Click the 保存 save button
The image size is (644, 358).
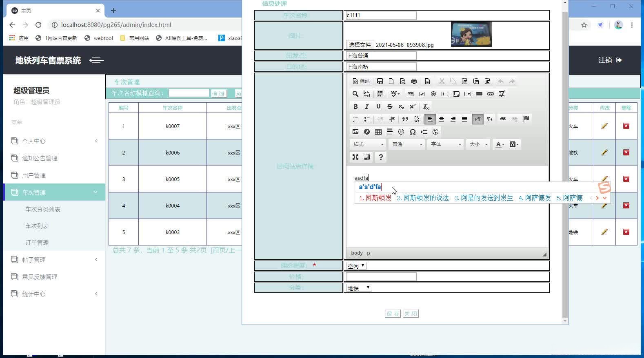tap(393, 314)
